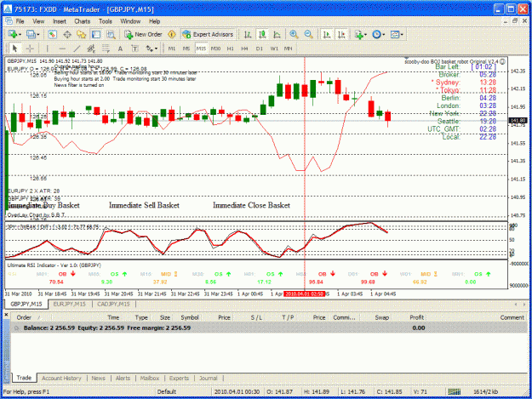This screenshot has height=399, width=532.
Task: Open the Charts menu
Action: coord(82,21)
